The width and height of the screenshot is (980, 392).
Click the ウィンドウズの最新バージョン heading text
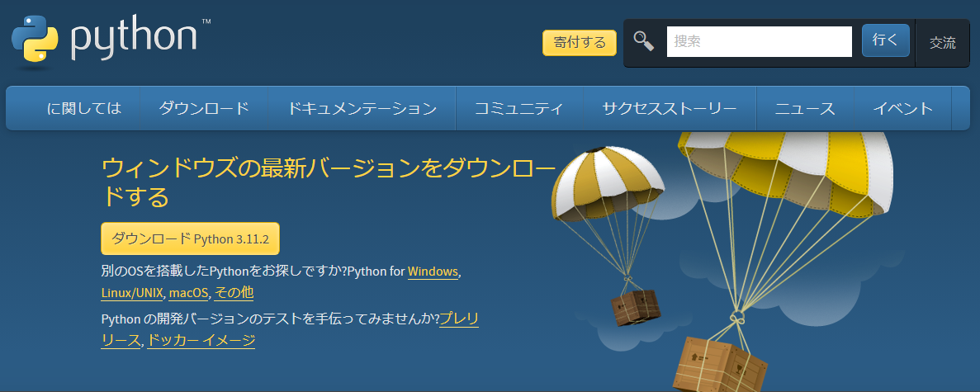[328, 182]
